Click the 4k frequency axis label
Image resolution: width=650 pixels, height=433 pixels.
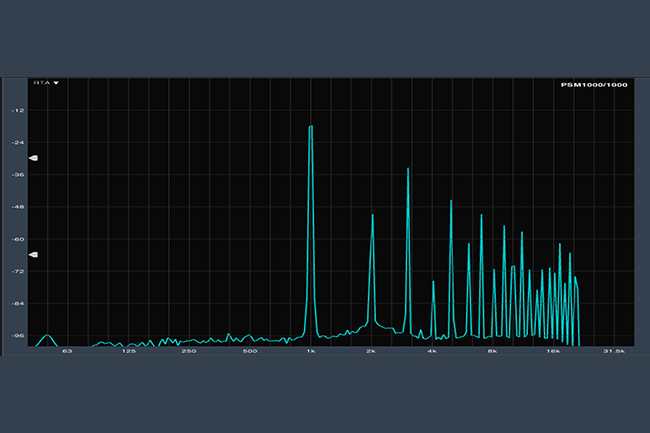tap(433, 351)
